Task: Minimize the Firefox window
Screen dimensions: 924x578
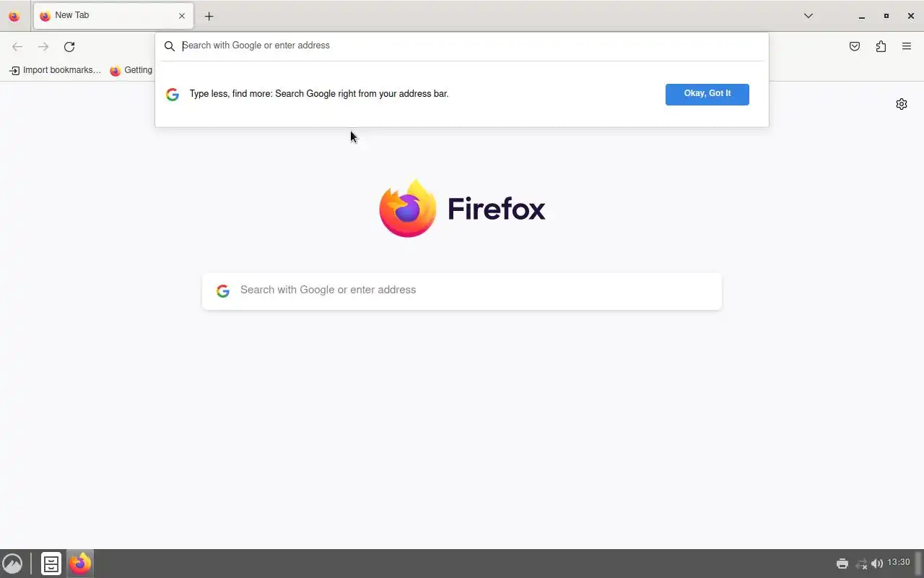Action: pos(861,16)
